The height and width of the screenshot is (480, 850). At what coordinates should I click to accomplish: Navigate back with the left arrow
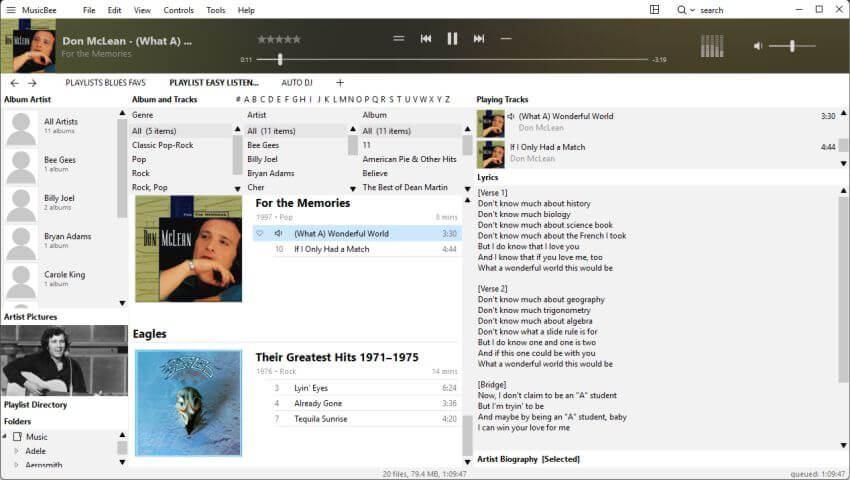coord(14,83)
